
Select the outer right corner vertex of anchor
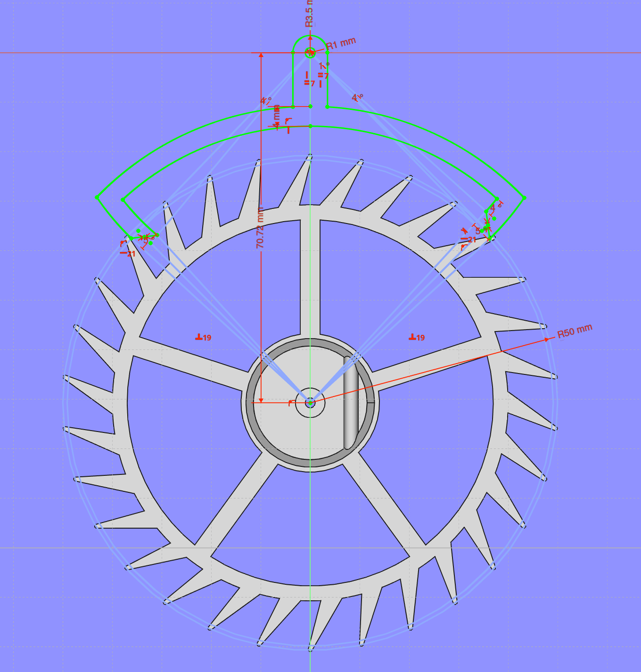click(x=524, y=198)
